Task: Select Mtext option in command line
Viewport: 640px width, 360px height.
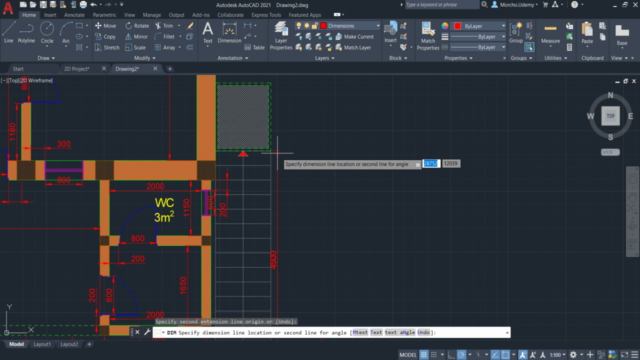Action: [360, 332]
